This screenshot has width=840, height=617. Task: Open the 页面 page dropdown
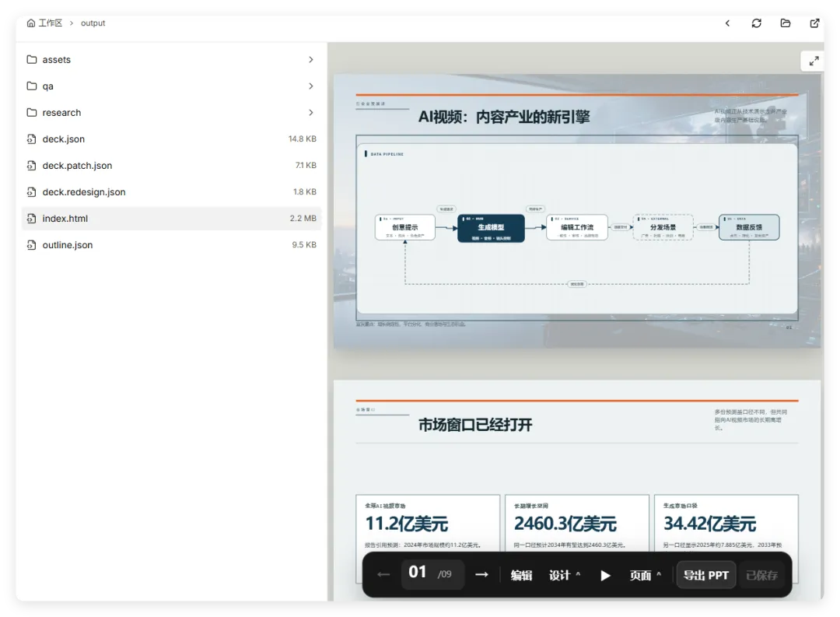pyautogui.click(x=645, y=575)
